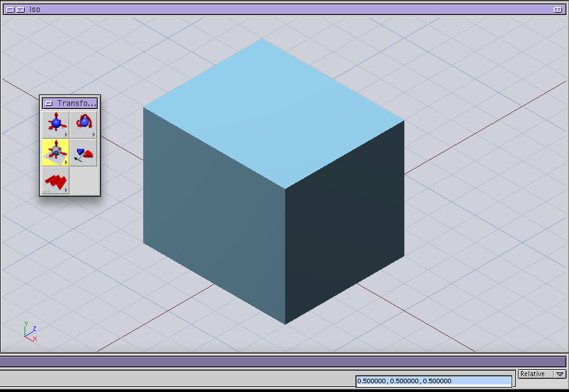Select the cube's left gray-blue face
Image resolution: width=569 pixels, height=392 pixels.
[214, 214]
